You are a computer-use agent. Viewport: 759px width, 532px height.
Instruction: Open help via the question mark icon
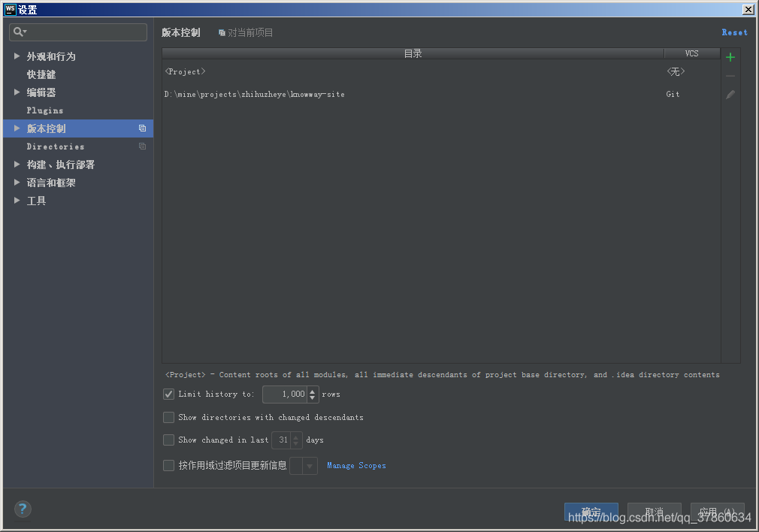pyautogui.click(x=23, y=509)
